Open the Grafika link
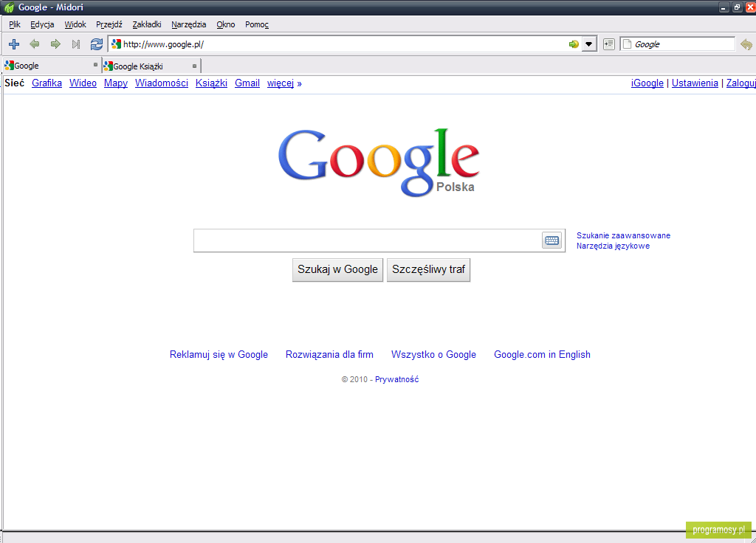The width and height of the screenshot is (756, 543). click(x=47, y=83)
